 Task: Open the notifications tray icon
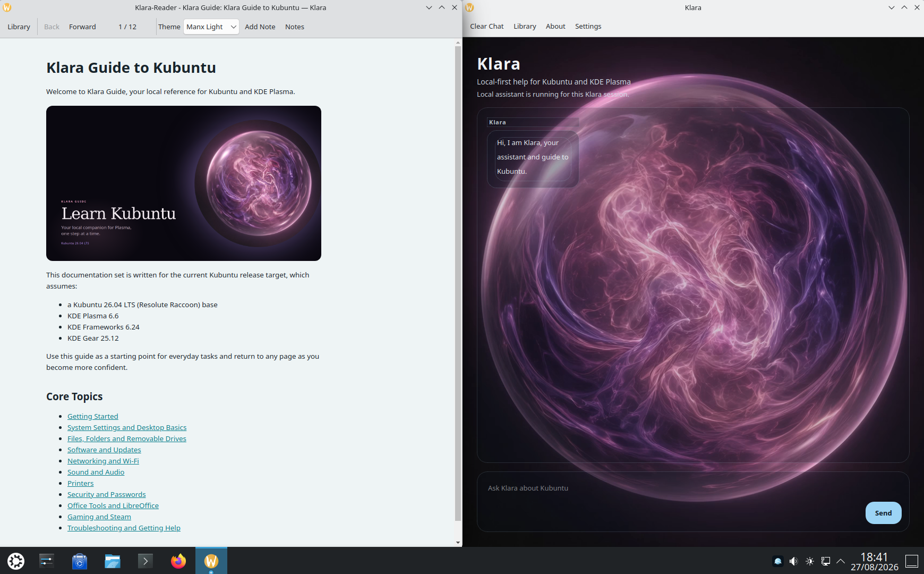click(x=778, y=561)
